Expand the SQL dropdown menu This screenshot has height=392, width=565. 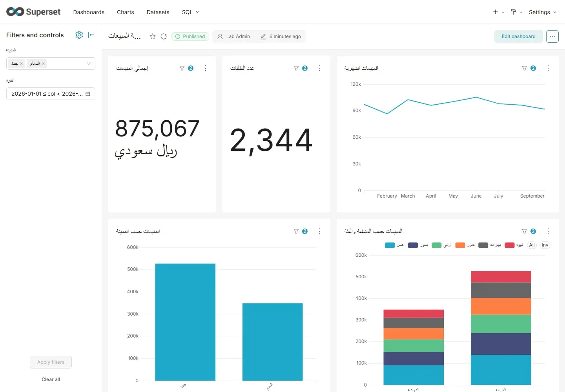[190, 12]
